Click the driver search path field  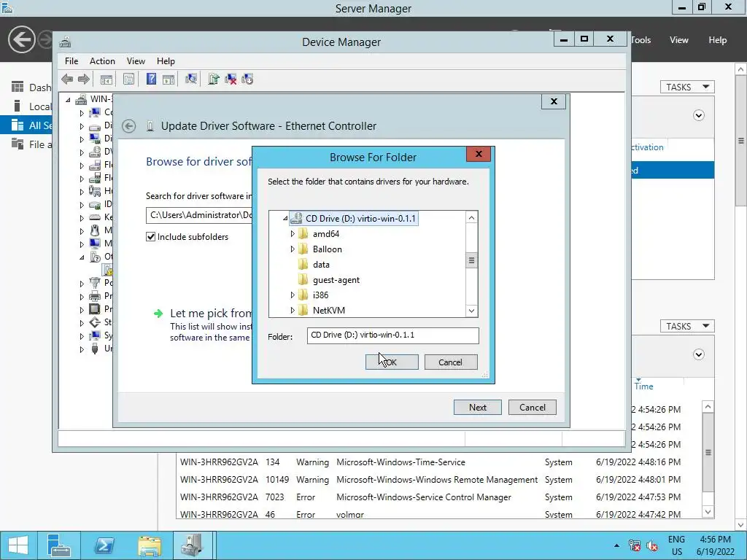coord(199,215)
